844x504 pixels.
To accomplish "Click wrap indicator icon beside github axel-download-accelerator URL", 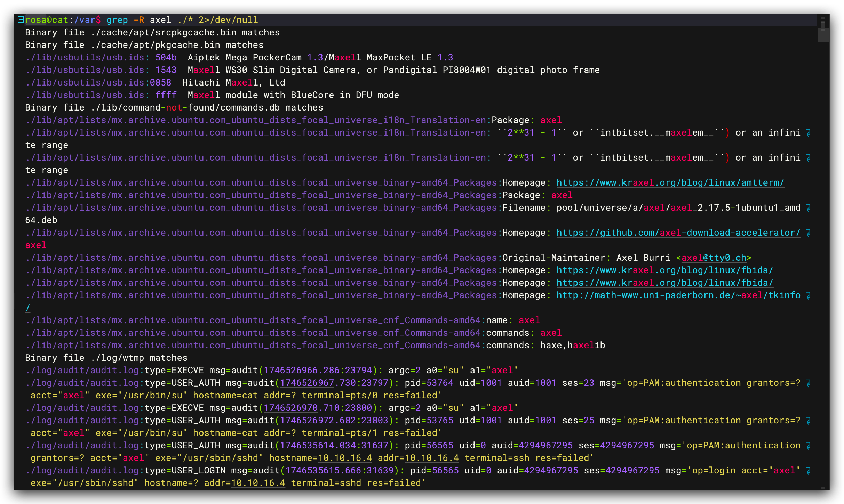I will 809,233.
